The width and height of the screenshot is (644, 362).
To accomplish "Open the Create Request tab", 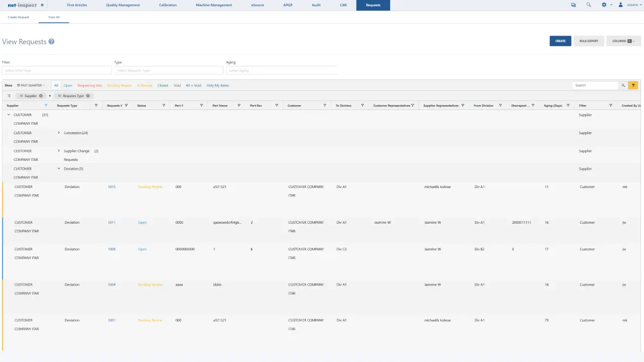I will 18,17.
